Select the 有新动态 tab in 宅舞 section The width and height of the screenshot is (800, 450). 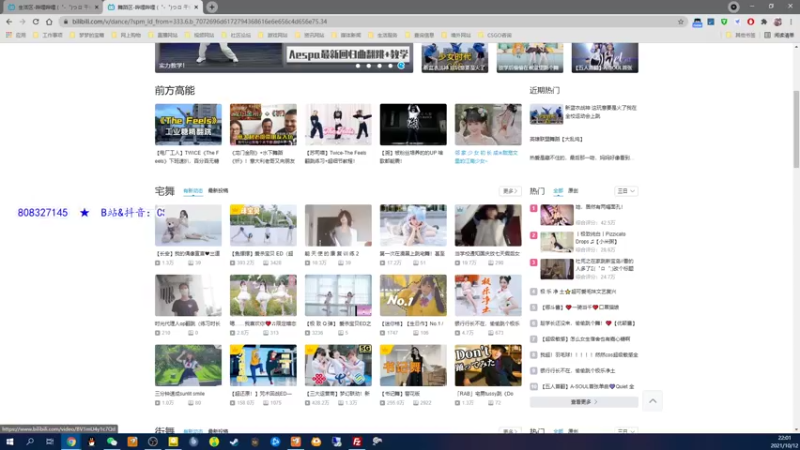coord(193,191)
